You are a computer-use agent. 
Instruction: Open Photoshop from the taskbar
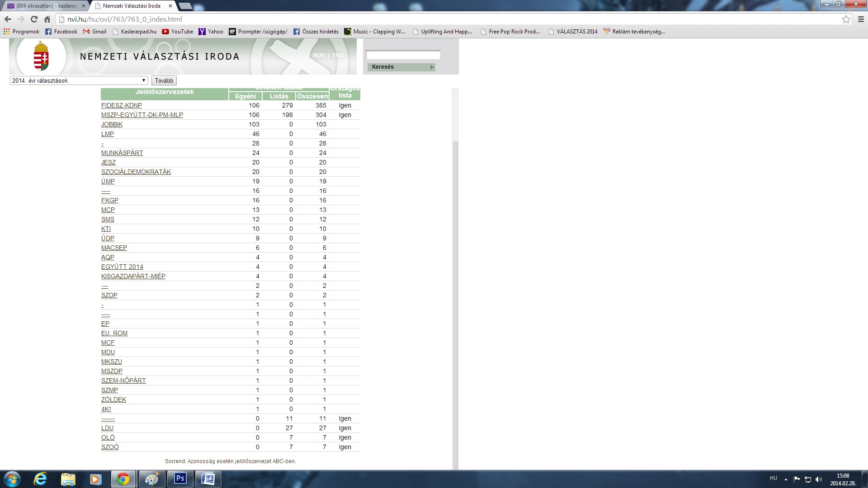[x=180, y=479]
